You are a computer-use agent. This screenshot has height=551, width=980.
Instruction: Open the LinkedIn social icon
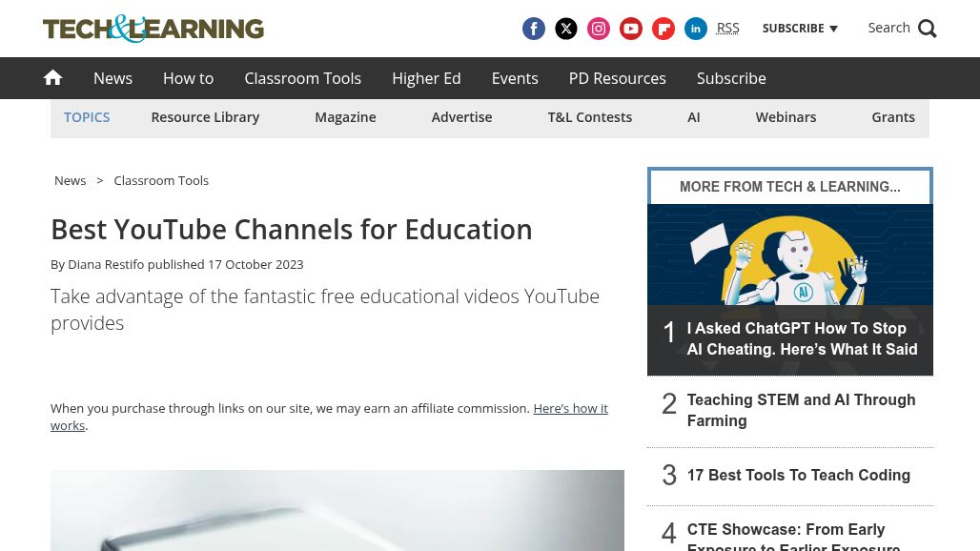pos(696,29)
